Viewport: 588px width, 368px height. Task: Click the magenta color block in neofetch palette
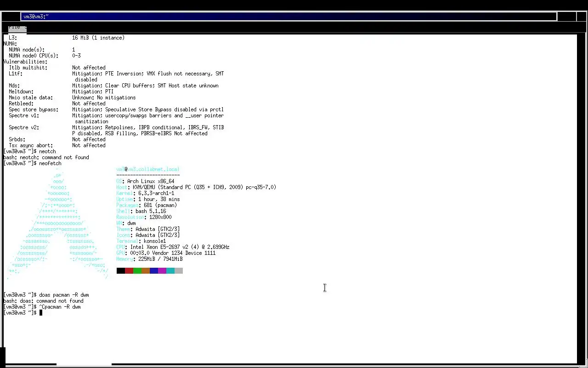[162, 271]
